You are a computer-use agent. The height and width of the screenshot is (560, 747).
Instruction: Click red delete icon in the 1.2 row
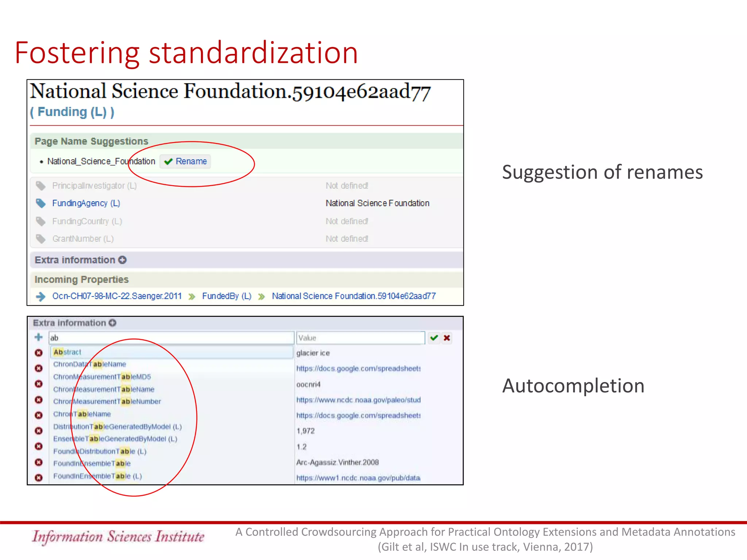pos(39,447)
